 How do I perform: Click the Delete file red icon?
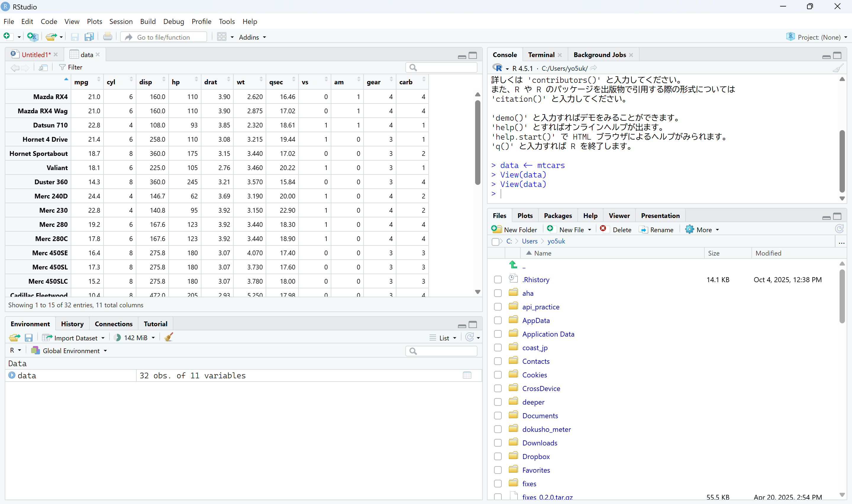click(x=603, y=229)
